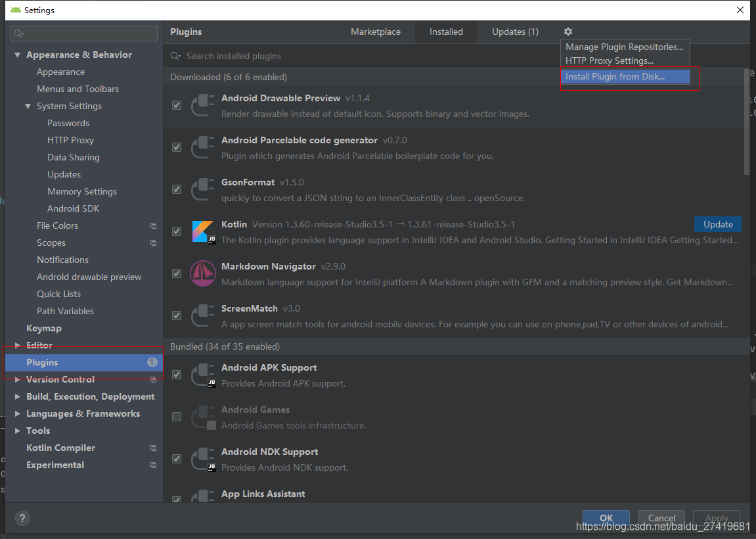
Task: Click the Android Studio logo in title bar
Action: (x=15, y=10)
